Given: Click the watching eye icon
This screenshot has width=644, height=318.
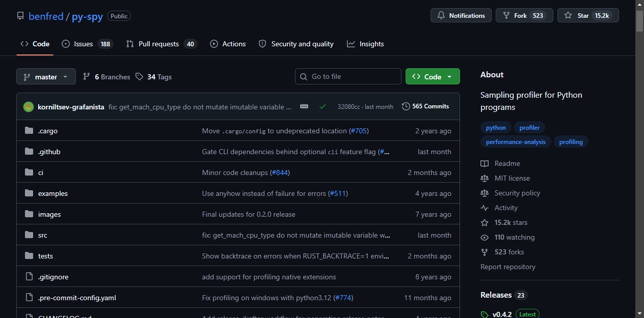Looking at the screenshot, I should 485,237.
